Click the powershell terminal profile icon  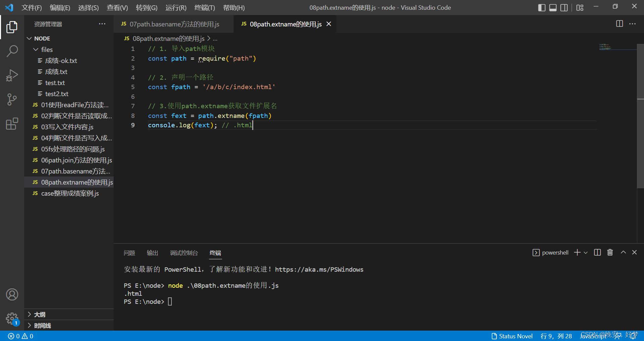[x=536, y=253]
